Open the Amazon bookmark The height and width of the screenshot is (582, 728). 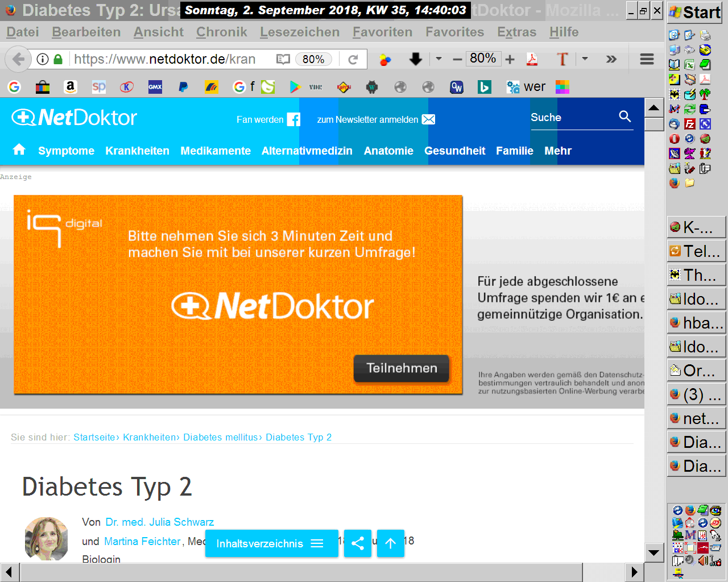coord(71,87)
